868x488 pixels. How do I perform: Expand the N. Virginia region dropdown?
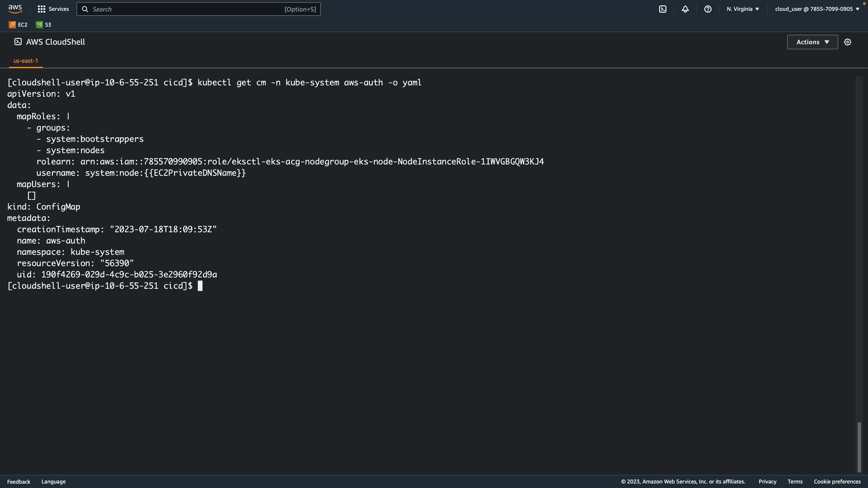tap(743, 9)
